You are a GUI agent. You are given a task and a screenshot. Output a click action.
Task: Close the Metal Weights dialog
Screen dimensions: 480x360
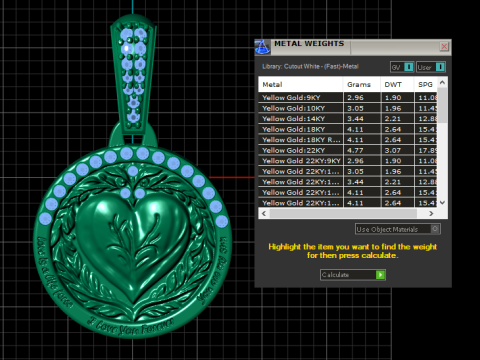point(444,46)
